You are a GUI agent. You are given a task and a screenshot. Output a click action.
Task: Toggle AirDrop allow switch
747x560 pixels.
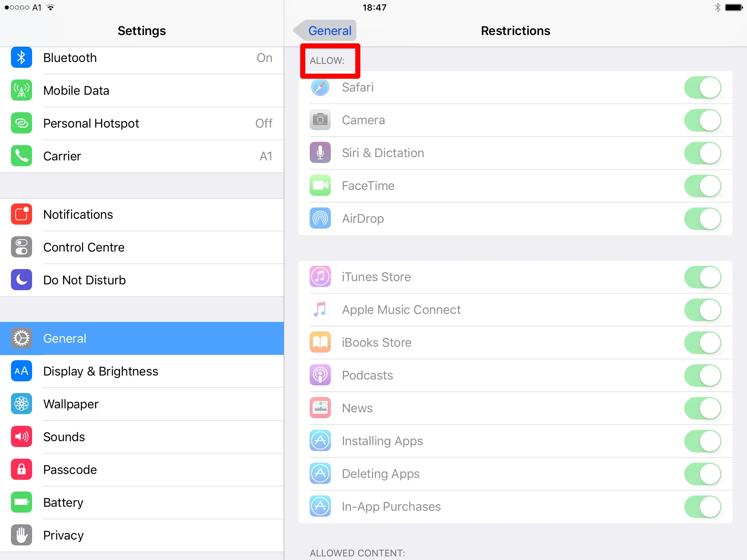coord(703,219)
